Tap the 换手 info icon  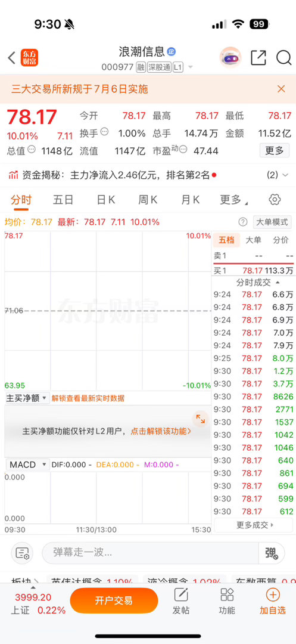click(x=105, y=132)
